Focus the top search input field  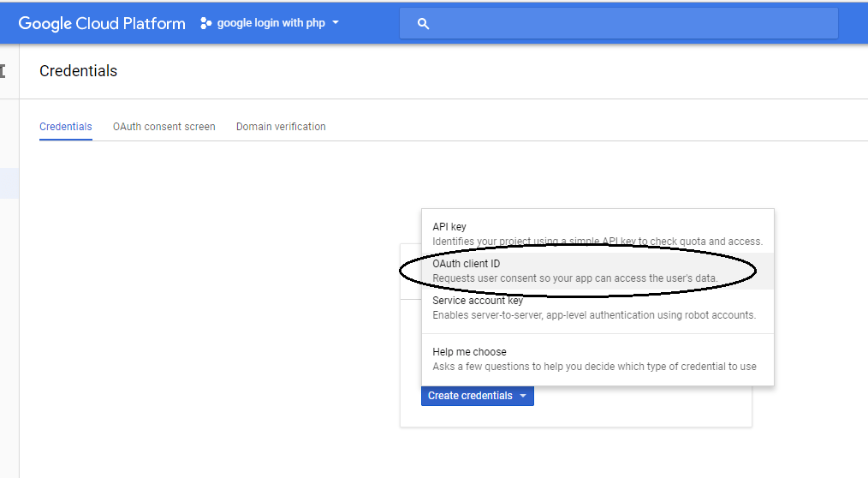pos(618,23)
